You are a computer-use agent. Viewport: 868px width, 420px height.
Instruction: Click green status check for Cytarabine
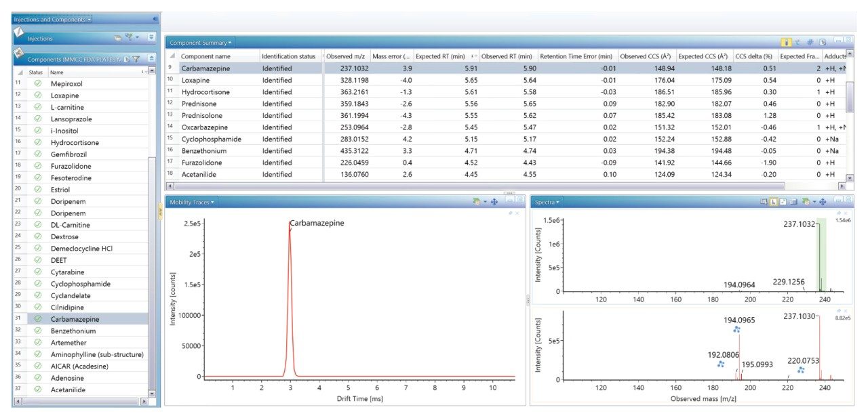click(37, 272)
